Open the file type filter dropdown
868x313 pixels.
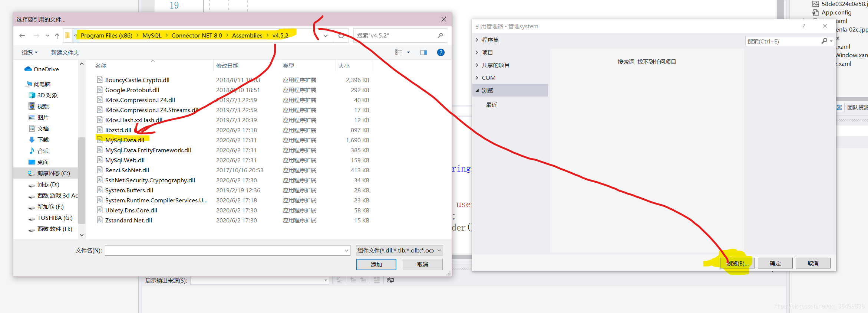pyautogui.click(x=399, y=251)
